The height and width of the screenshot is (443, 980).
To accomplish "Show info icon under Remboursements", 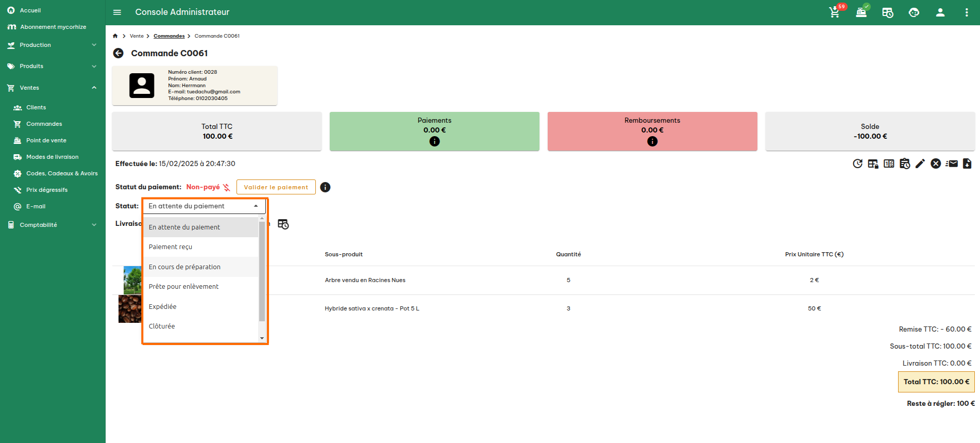I will pyautogui.click(x=652, y=141).
